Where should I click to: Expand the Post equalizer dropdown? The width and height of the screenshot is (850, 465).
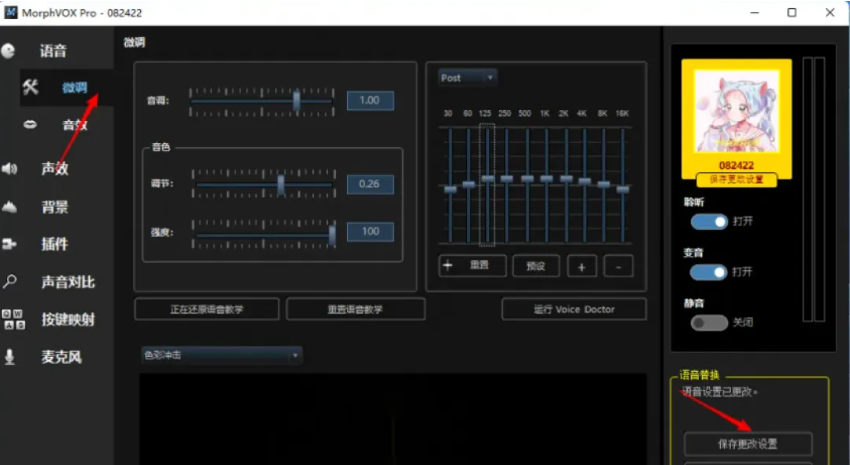point(467,78)
